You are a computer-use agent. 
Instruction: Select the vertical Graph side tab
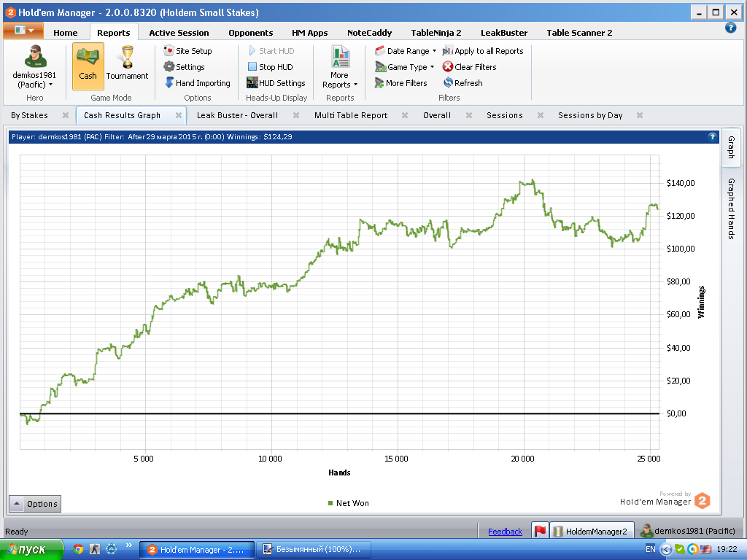coord(731,147)
